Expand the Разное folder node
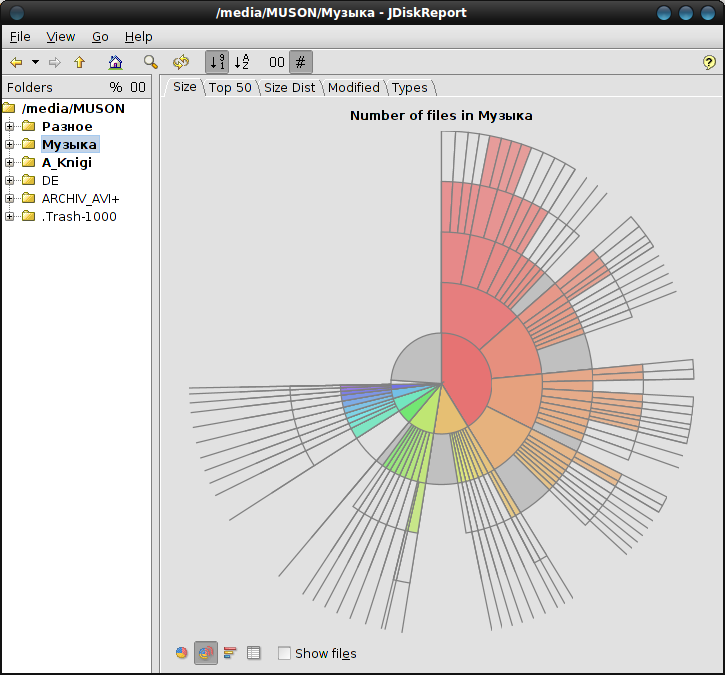The height and width of the screenshot is (675, 725). (x=9, y=126)
